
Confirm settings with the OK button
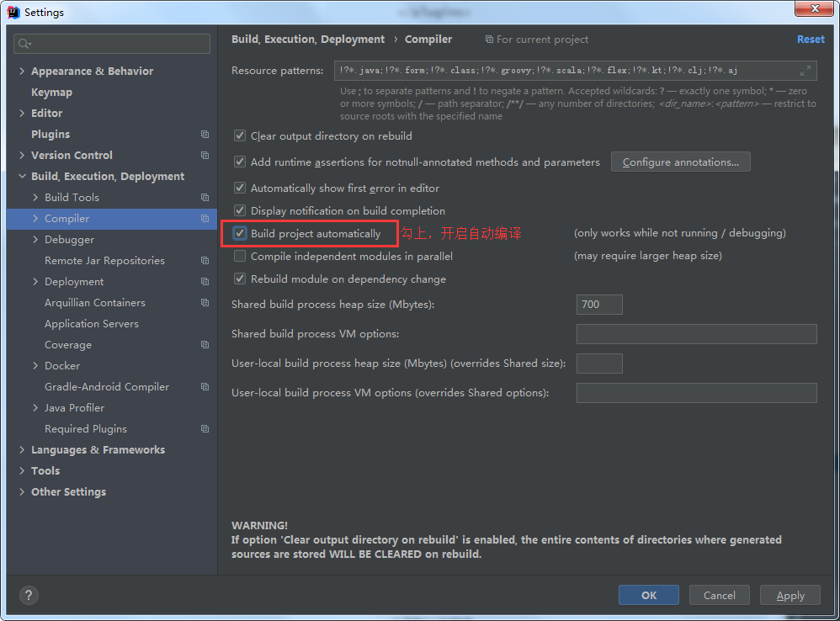pyautogui.click(x=649, y=595)
